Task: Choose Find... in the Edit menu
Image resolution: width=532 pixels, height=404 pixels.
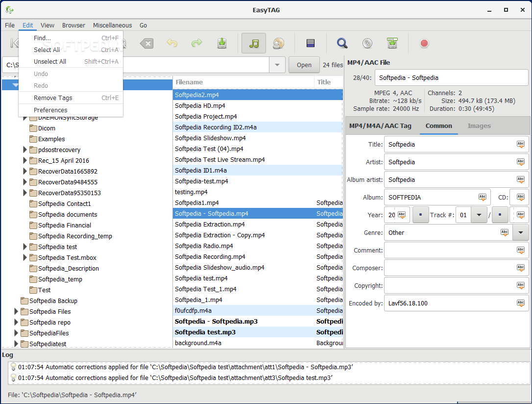Action: point(71,38)
